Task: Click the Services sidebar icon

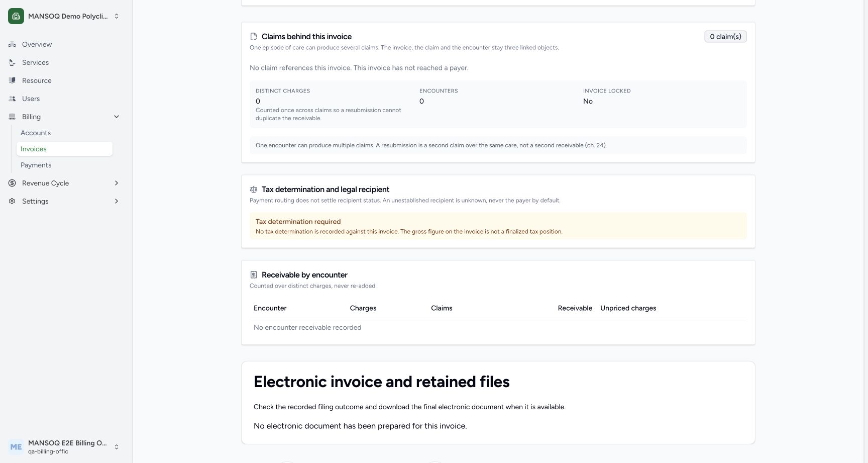Action: 12,62
